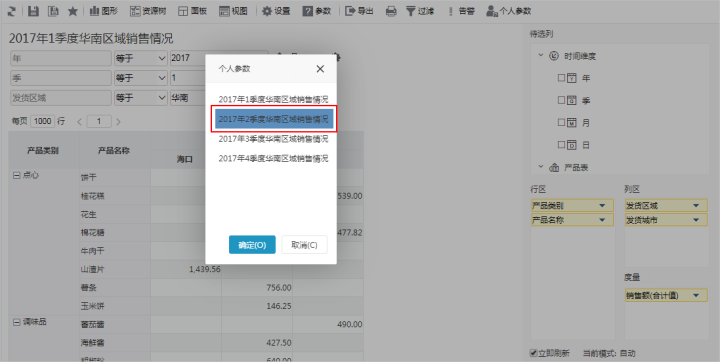Click the 产品名称 column header
The width and height of the screenshot is (720, 362).
114,150
